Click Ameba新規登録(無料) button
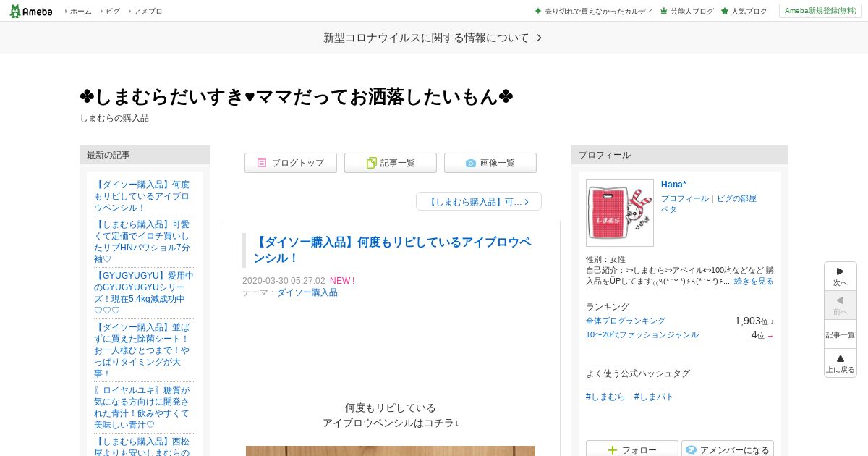Screen dimensions: 868x456 [820, 11]
